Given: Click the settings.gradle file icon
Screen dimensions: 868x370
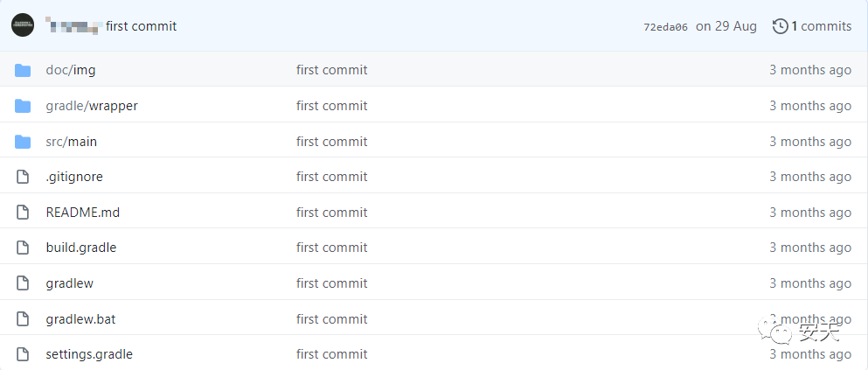Looking at the screenshot, I should [x=23, y=354].
